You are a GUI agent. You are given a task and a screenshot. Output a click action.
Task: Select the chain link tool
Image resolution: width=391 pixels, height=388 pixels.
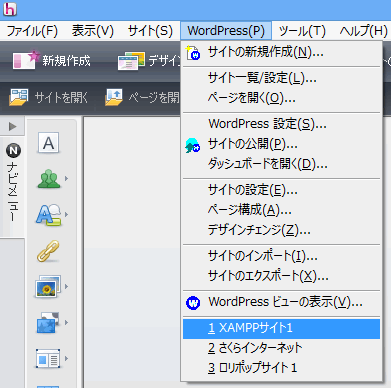48,251
